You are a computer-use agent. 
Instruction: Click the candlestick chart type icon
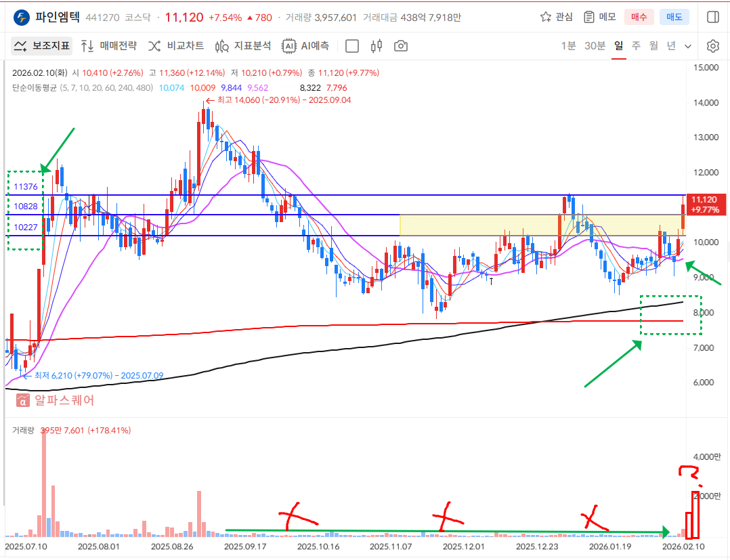pos(377,46)
